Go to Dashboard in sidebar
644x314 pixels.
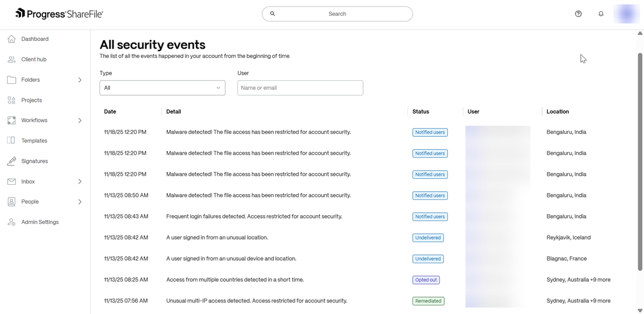(x=35, y=39)
